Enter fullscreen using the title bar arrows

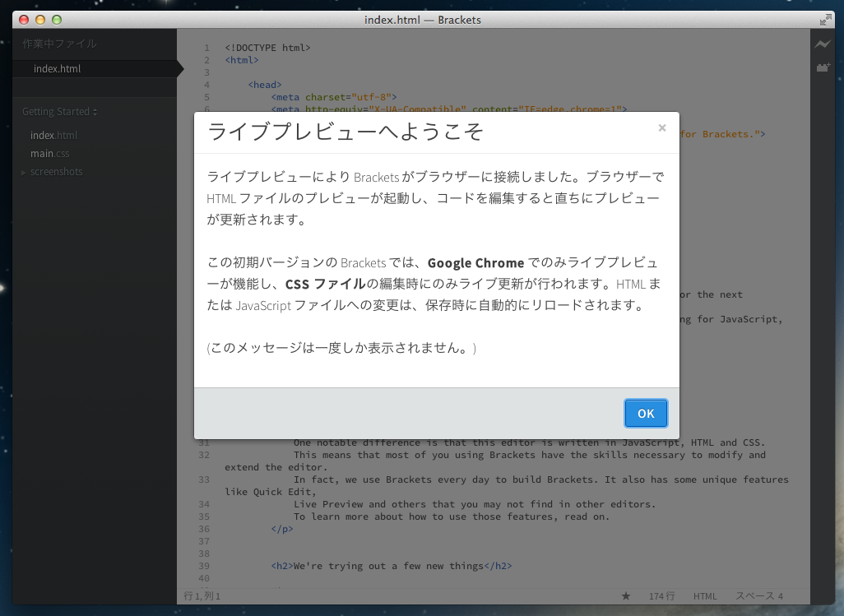point(825,20)
